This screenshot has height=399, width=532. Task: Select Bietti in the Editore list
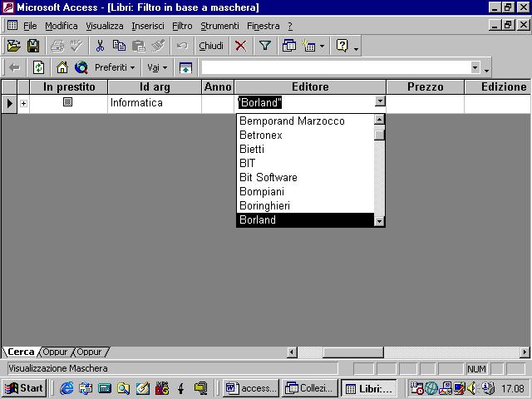coord(305,150)
